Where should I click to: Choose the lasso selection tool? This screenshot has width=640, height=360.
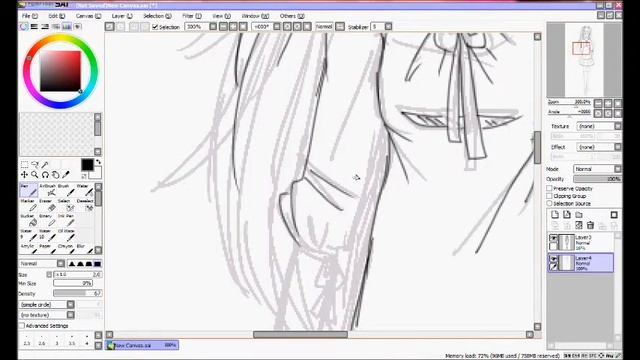(35, 164)
